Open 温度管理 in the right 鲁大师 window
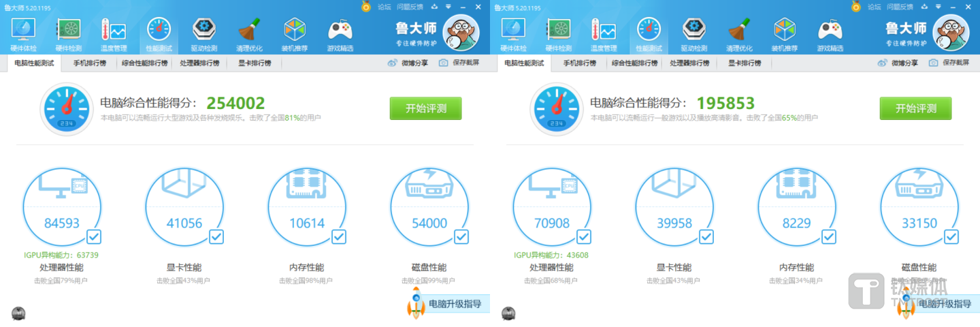The width and height of the screenshot is (980, 327). (604, 34)
